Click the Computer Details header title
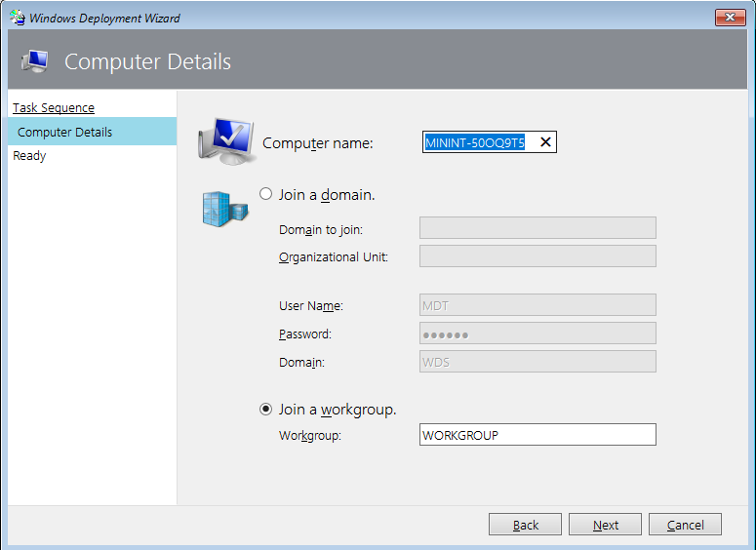Viewport: 756px width, 550px height. [x=147, y=61]
